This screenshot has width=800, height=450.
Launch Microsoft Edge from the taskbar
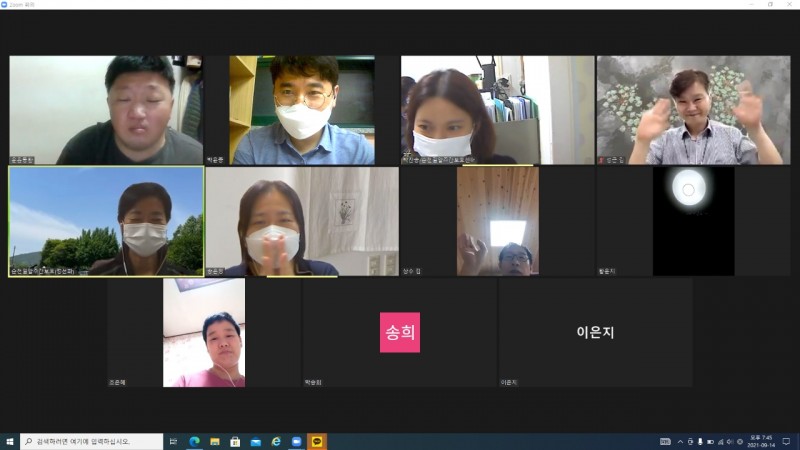click(194, 441)
